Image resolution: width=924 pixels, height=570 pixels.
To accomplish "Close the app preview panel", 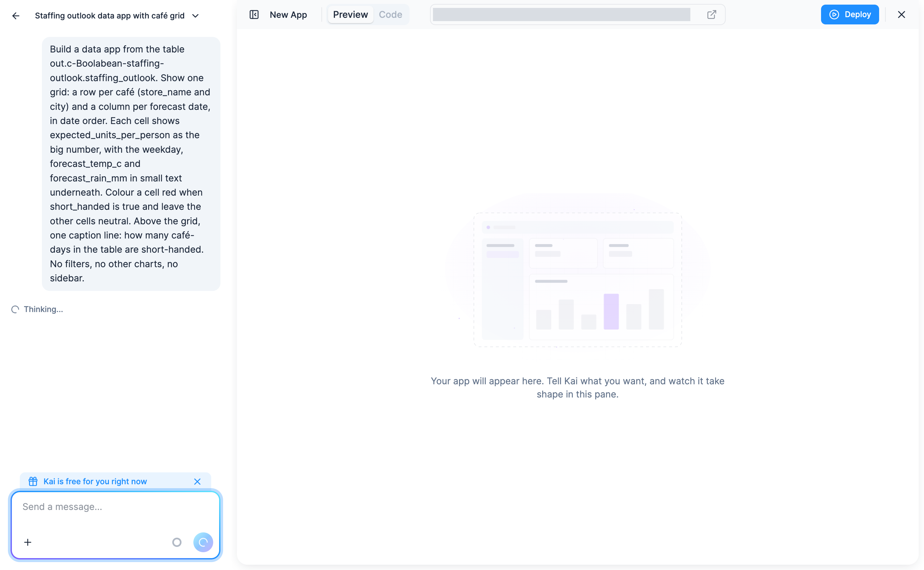I will coord(901,15).
